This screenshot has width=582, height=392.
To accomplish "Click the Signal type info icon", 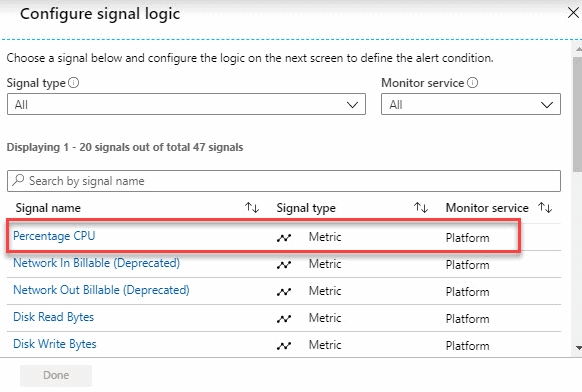I will [73, 82].
